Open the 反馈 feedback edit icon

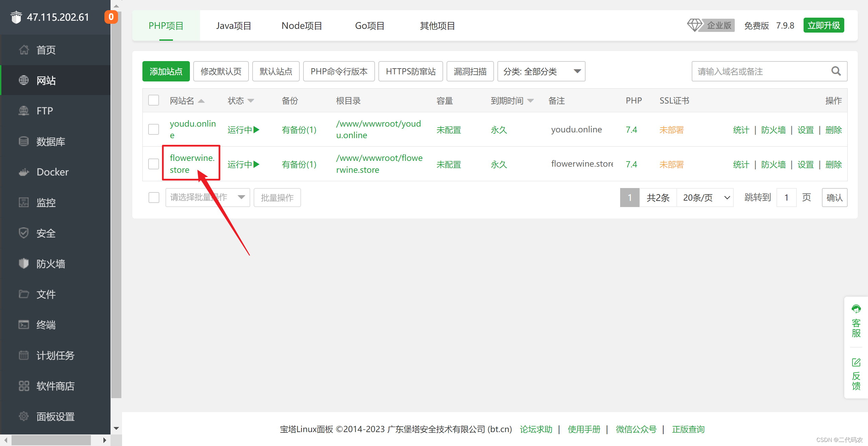coord(856,363)
